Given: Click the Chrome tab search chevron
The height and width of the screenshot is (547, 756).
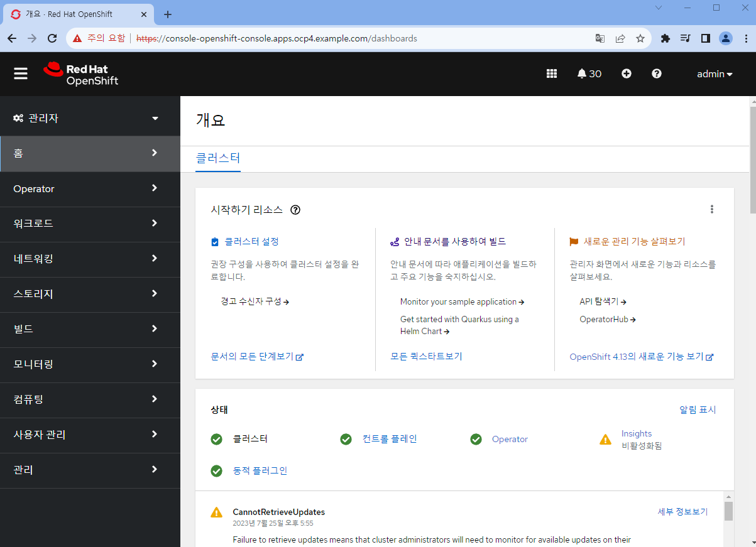Looking at the screenshot, I should [659, 8].
